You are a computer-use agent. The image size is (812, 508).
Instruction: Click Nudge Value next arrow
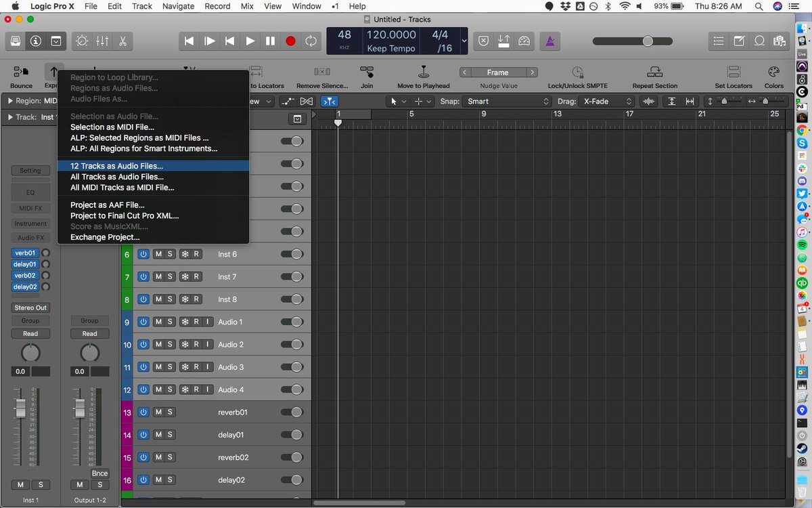(x=533, y=72)
